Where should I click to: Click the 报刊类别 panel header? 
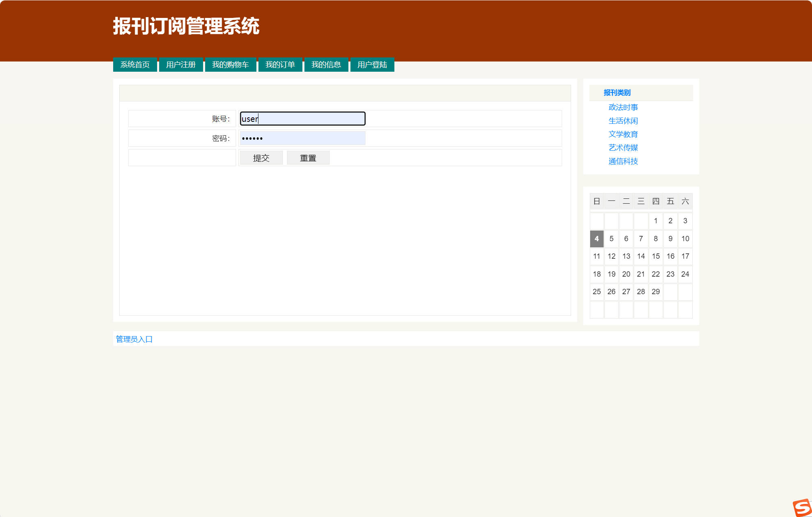(617, 92)
